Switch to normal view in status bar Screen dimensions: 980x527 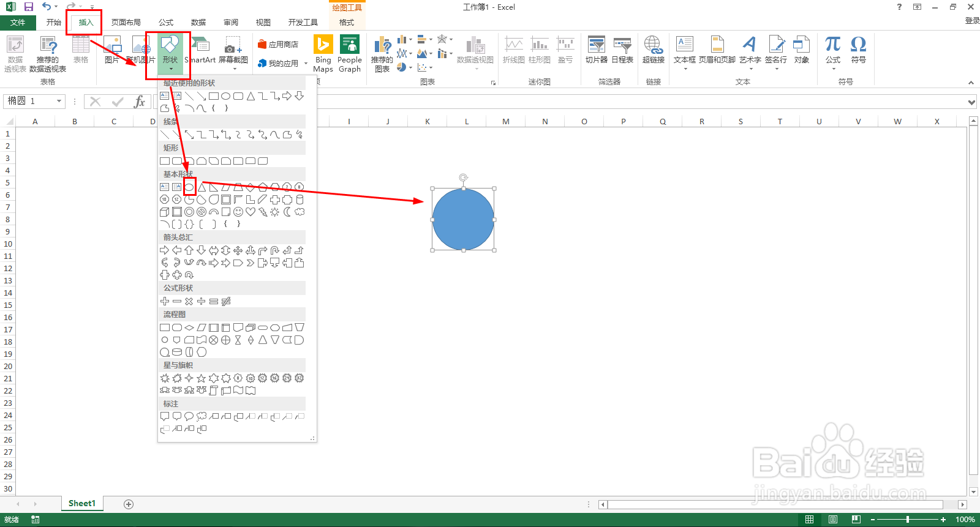click(809, 519)
